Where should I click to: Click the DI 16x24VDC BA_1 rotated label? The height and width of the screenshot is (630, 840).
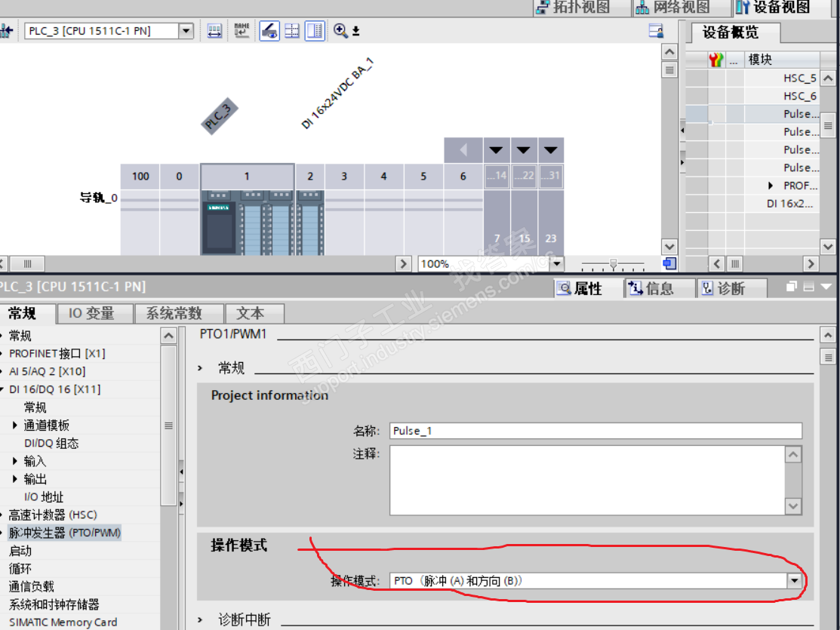(337, 94)
